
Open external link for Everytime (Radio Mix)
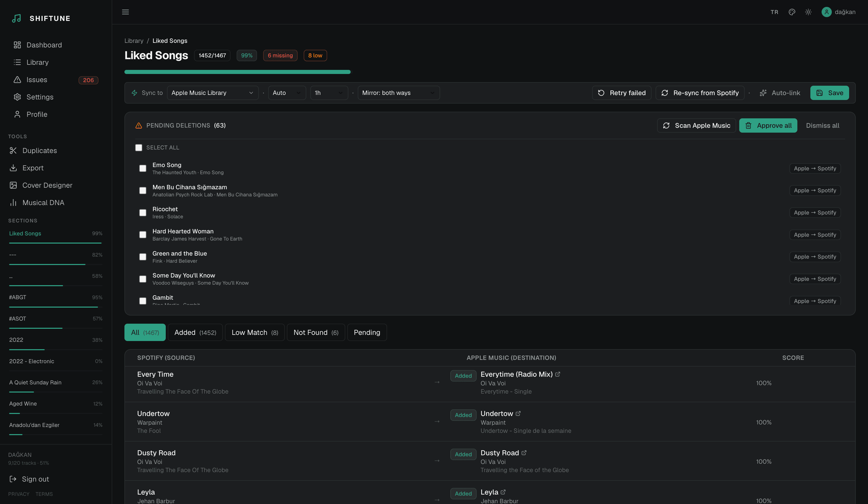[558, 374]
